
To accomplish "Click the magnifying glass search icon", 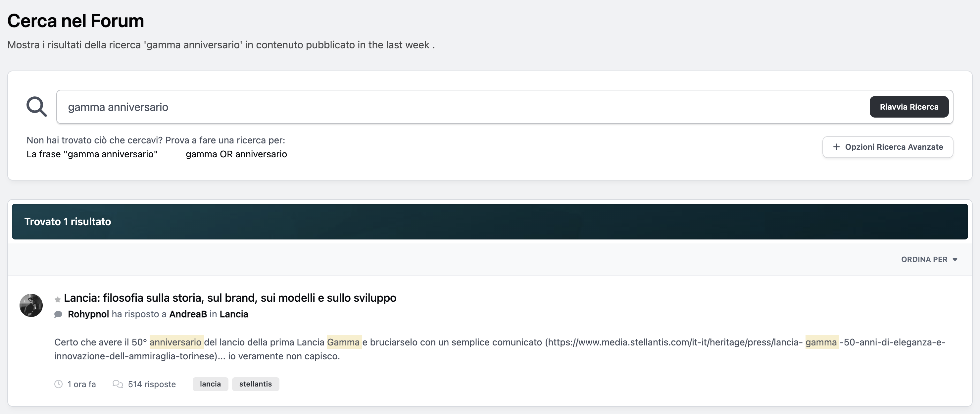I will 36,107.
